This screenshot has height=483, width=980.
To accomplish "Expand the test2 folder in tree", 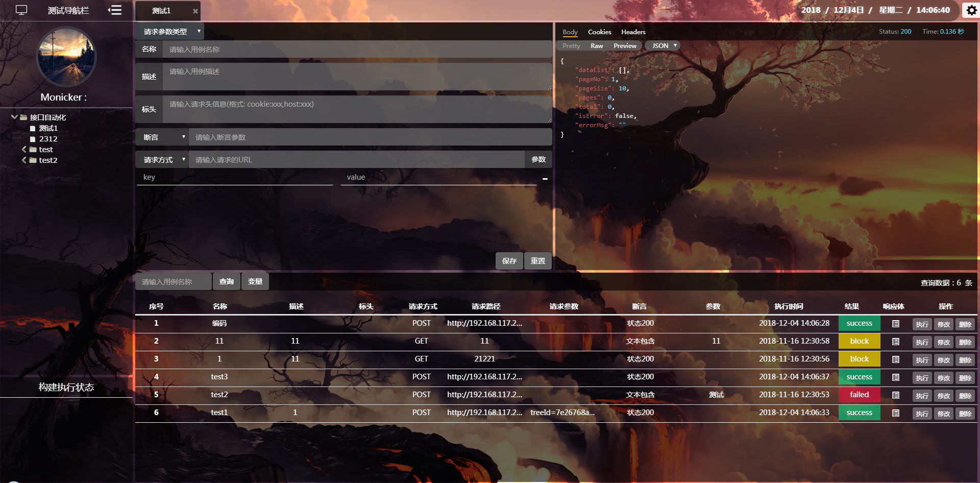I will [x=24, y=160].
